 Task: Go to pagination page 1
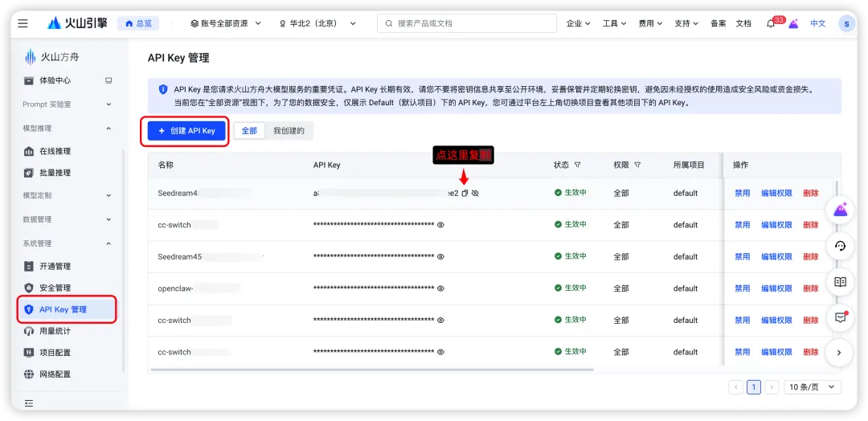click(x=753, y=387)
